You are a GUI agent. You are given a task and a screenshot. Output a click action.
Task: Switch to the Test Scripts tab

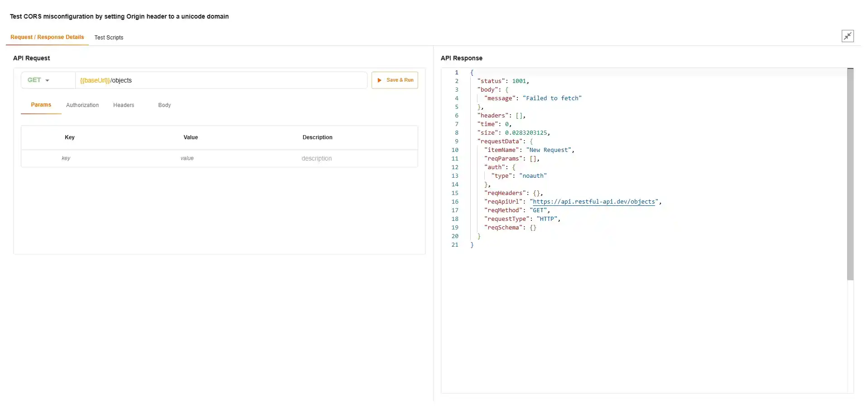(x=109, y=38)
